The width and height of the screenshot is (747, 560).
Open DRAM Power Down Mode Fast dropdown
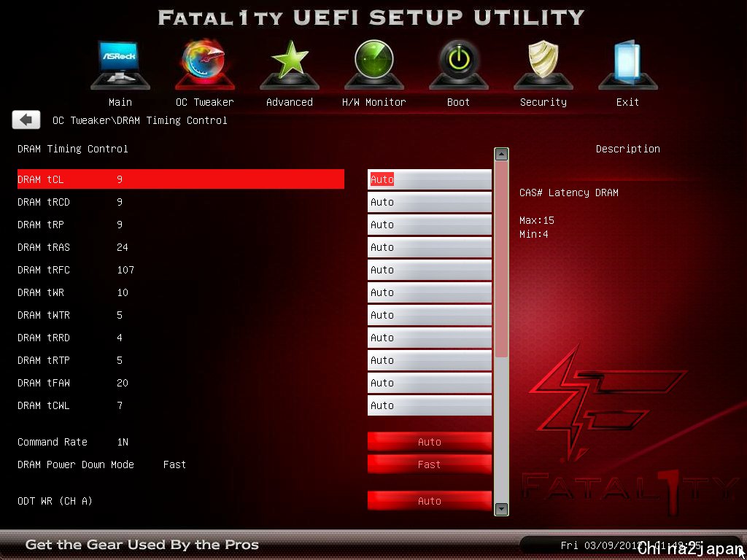(x=429, y=464)
